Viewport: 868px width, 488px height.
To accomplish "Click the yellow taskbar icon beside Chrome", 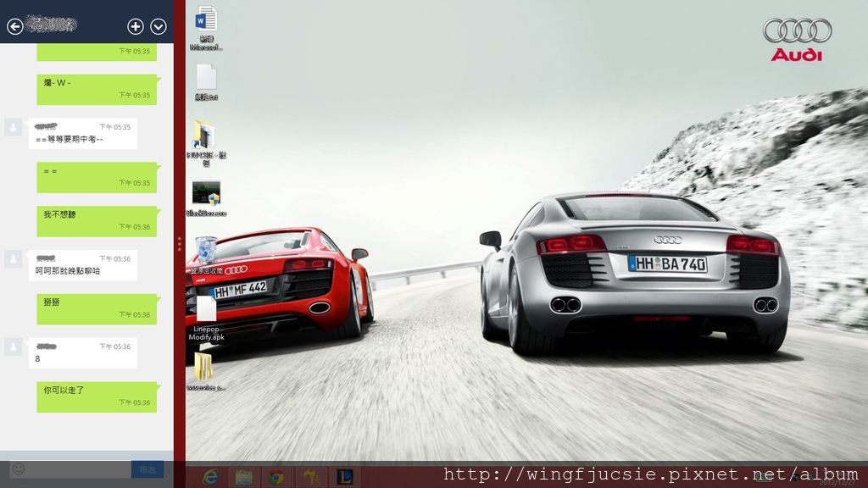I will pos(311,476).
